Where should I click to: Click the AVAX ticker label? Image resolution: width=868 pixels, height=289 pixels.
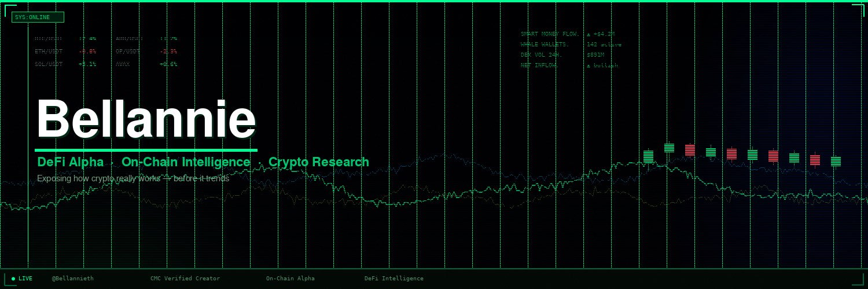(x=123, y=64)
